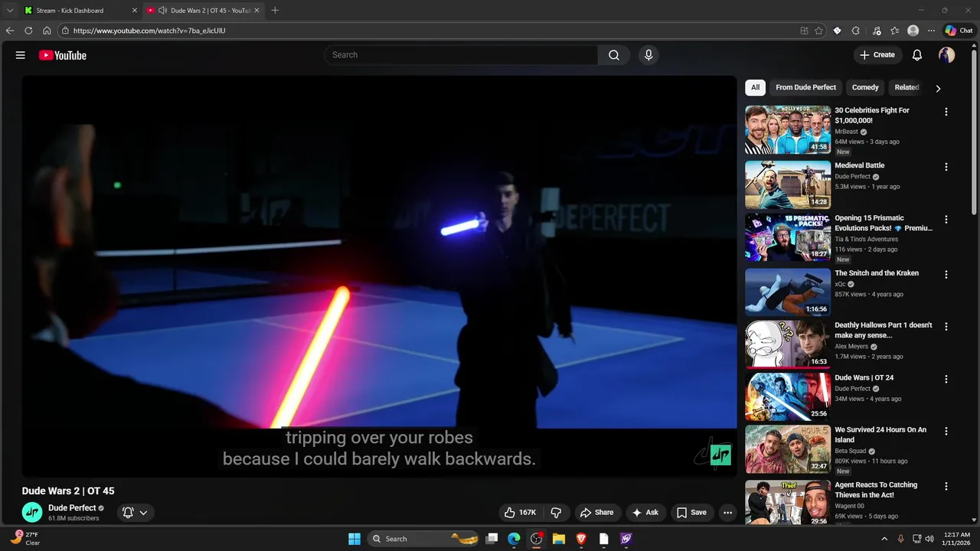Click the Create button
This screenshot has height=551, width=980.
pos(877,55)
